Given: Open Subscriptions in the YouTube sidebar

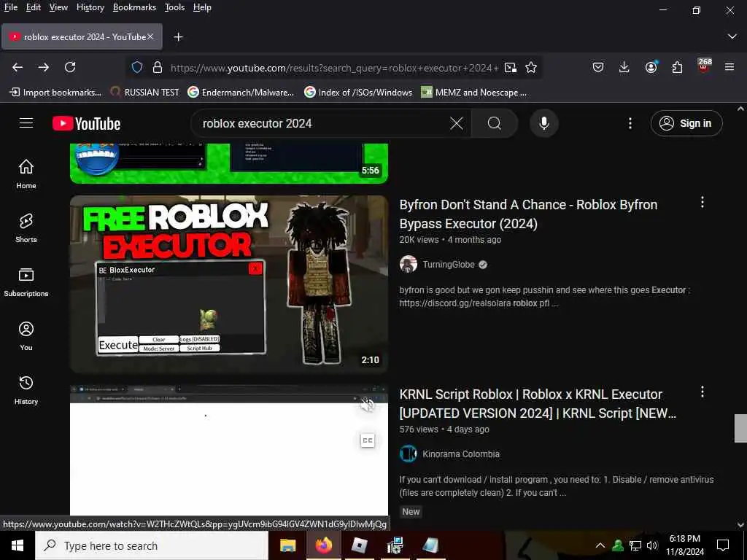Looking at the screenshot, I should (x=26, y=282).
